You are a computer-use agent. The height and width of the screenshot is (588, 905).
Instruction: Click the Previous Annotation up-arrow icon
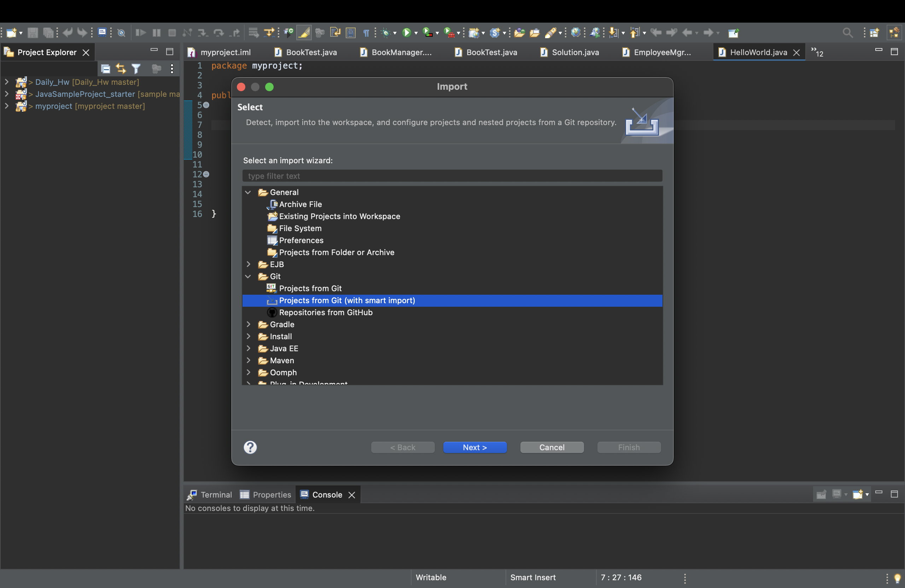click(634, 33)
